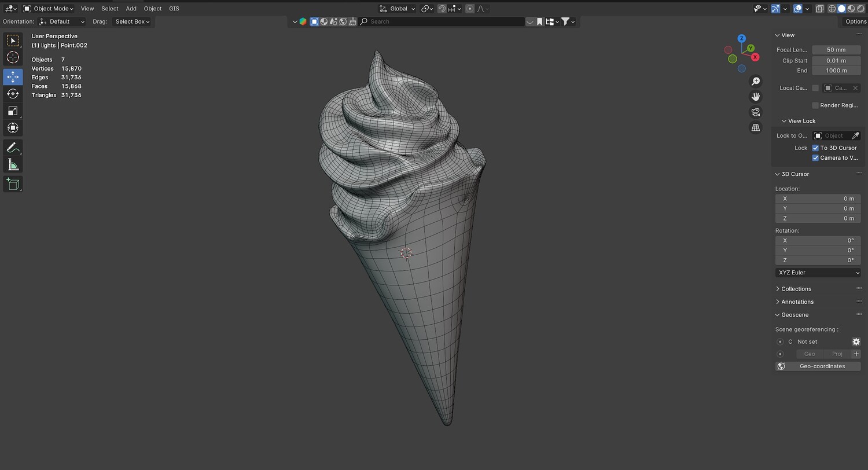The height and width of the screenshot is (470, 868).
Task: Select the Transform tool
Action: point(13,127)
